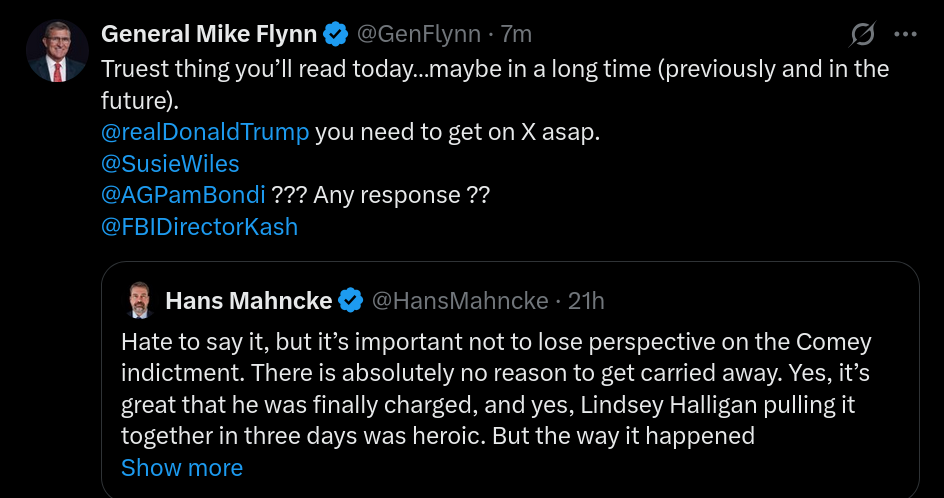Open the @FBIDirectorKash mention
This screenshot has height=498, width=944.
[x=200, y=226]
